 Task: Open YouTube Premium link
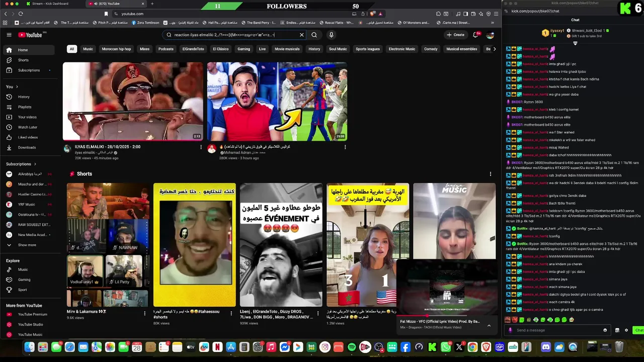click(x=29, y=314)
